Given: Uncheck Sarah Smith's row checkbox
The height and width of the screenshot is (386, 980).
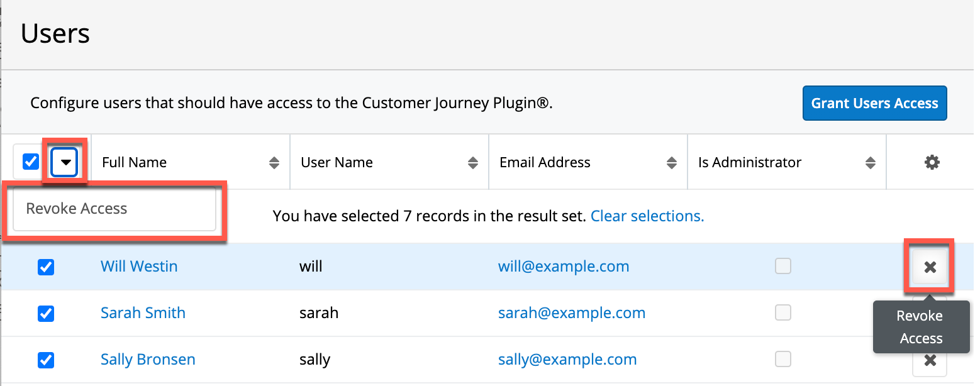Looking at the screenshot, I should click(x=46, y=313).
